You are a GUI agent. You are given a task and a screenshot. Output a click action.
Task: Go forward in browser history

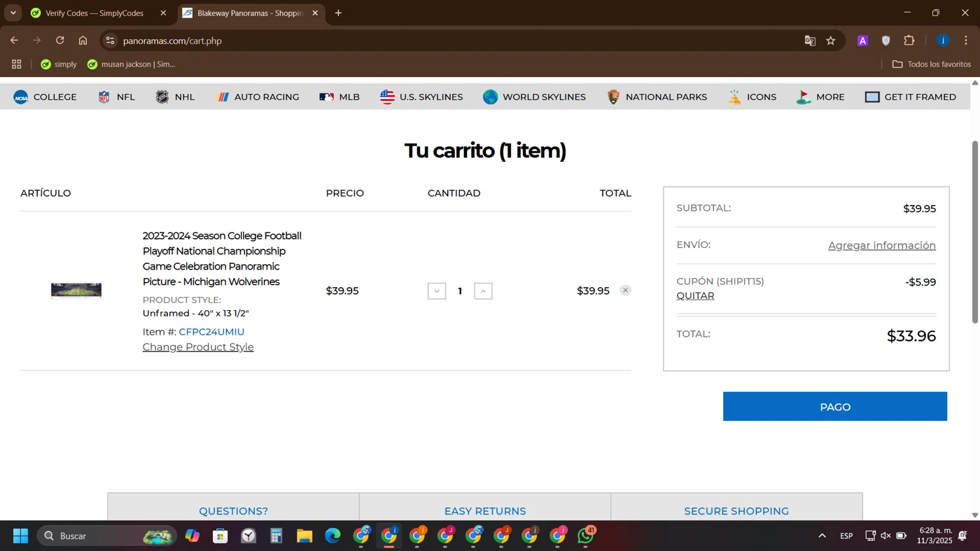37,40
